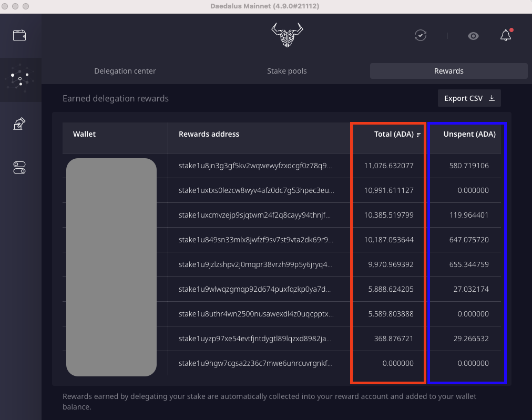This screenshot has height=420, width=532.
Task: Open the Voting center via ballot icon
Action: [19, 123]
